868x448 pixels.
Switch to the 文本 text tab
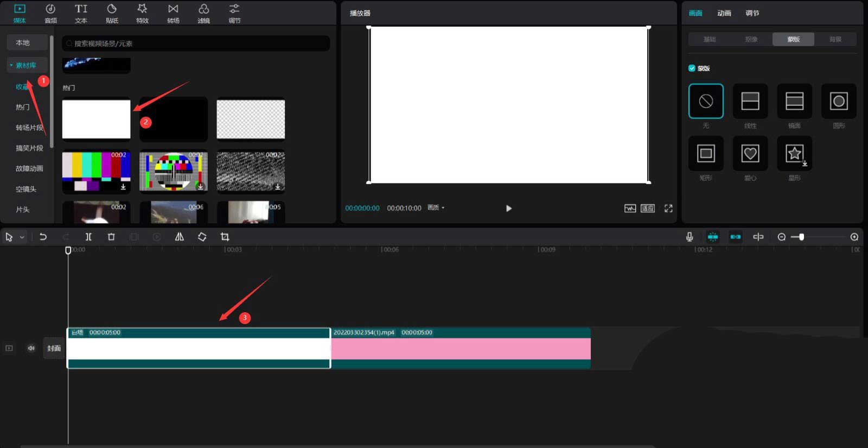pos(81,14)
